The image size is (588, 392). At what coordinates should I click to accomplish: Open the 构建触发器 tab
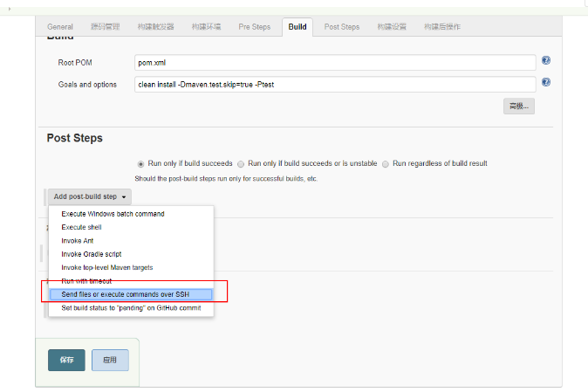tap(155, 27)
